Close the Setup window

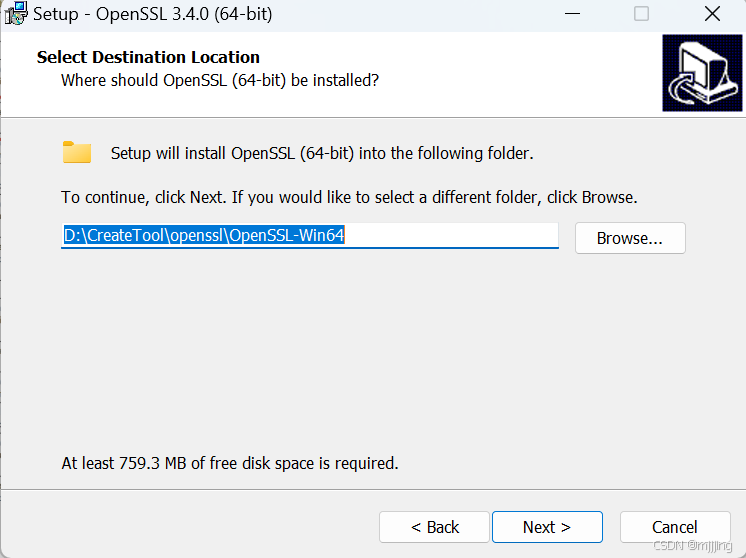[712, 14]
